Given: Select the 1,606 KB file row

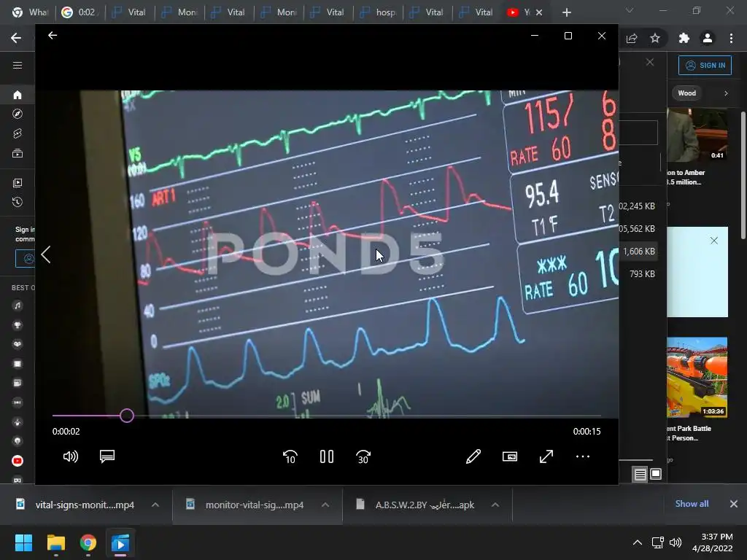Looking at the screenshot, I should 639,252.
